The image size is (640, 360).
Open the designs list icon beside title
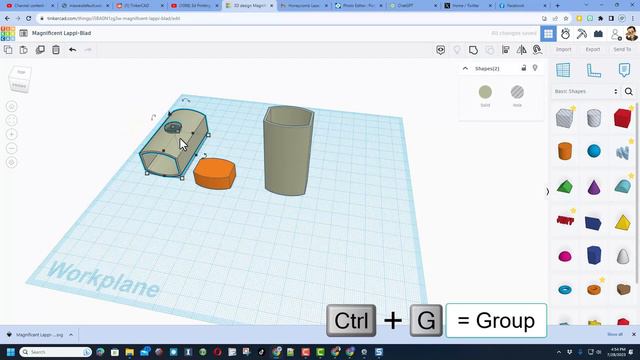tap(24, 33)
